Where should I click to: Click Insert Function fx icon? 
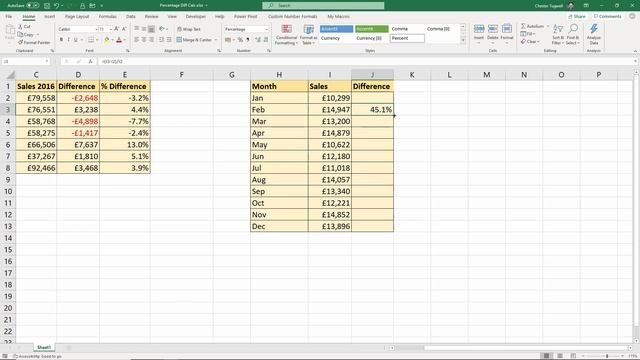pyautogui.click(x=91, y=61)
